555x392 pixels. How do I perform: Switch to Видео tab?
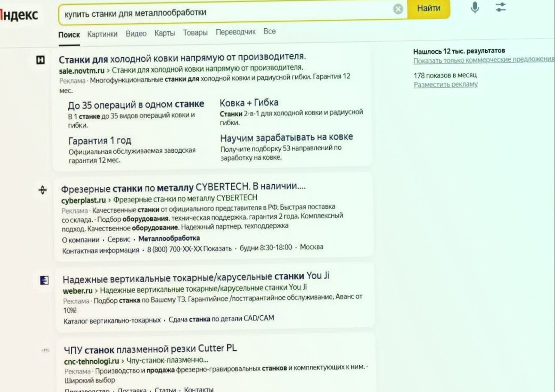pos(136,33)
